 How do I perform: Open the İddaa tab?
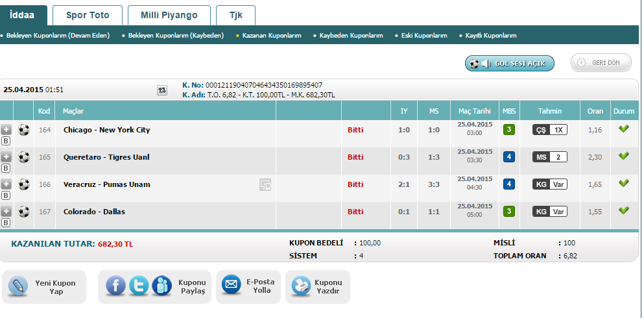tap(23, 16)
